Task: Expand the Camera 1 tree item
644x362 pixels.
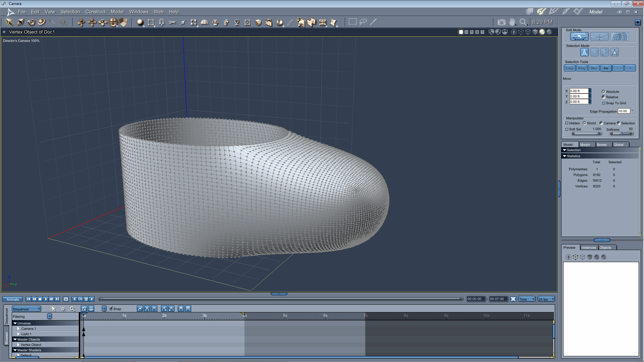Action: click(18, 328)
